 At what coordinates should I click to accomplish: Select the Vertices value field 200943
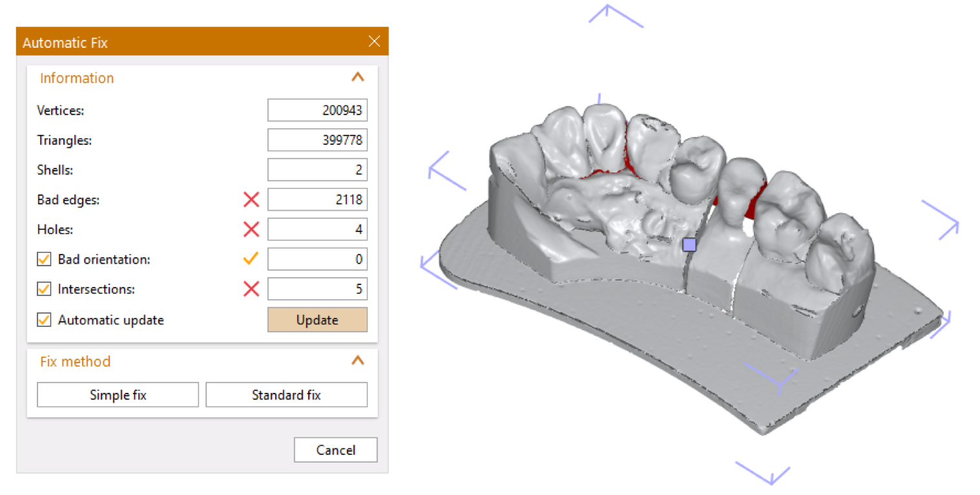pos(317,111)
